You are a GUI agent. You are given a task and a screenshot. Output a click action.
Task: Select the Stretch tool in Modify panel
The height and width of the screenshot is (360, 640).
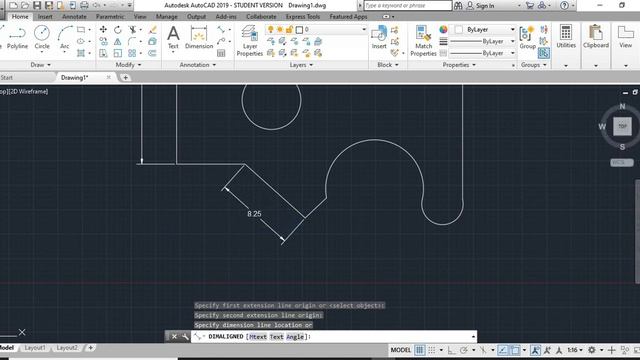[x=103, y=53]
